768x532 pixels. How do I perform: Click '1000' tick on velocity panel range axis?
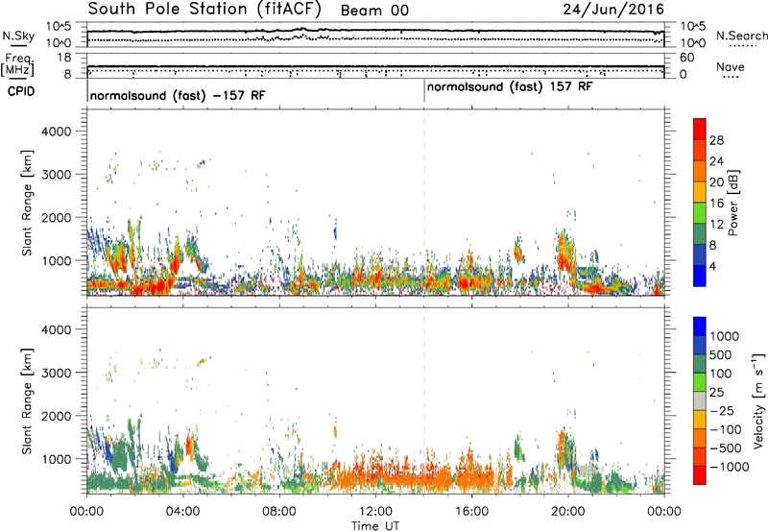[56, 459]
